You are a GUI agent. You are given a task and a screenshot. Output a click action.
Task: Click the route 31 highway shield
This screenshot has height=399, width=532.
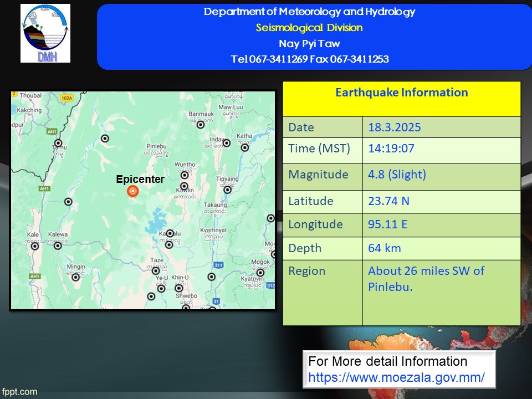point(216,301)
